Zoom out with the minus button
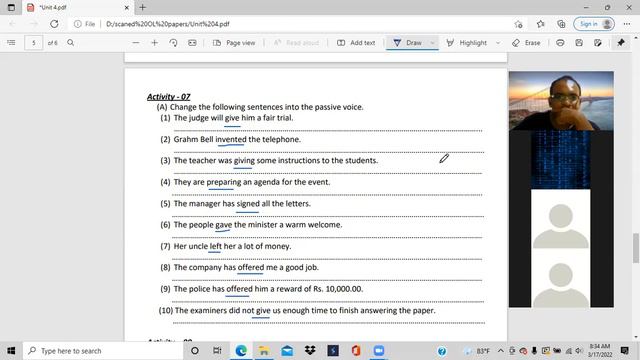Viewport: 640px width, 360px height. [x=136, y=42]
